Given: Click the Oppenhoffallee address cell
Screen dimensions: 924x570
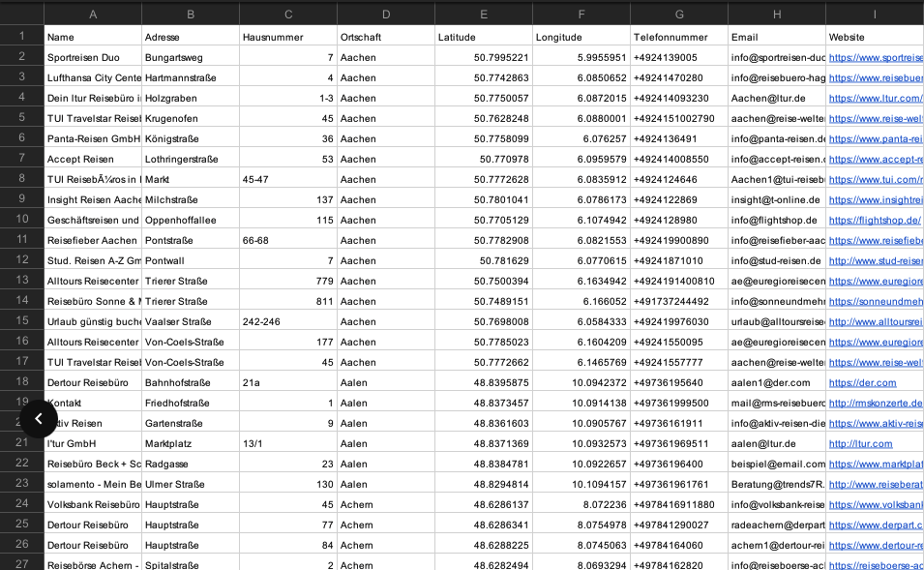Looking at the screenshot, I should click(x=191, y=220).
